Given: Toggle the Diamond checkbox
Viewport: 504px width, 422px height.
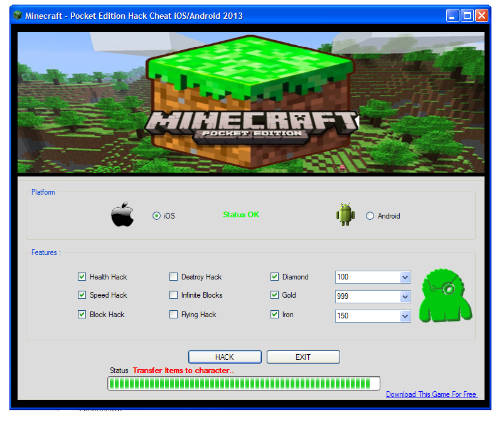Looking at the screenshot, I should [x=274, y=277].
